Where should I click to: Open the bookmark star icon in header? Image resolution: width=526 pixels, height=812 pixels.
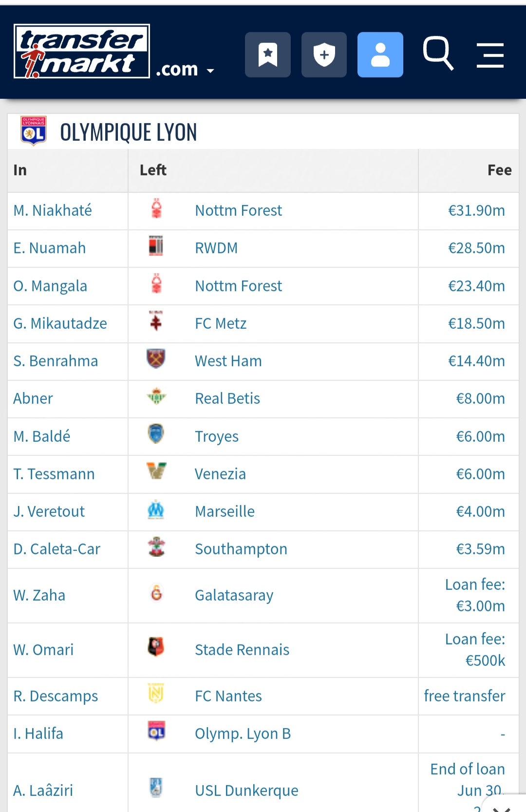[x=268, y=55]
